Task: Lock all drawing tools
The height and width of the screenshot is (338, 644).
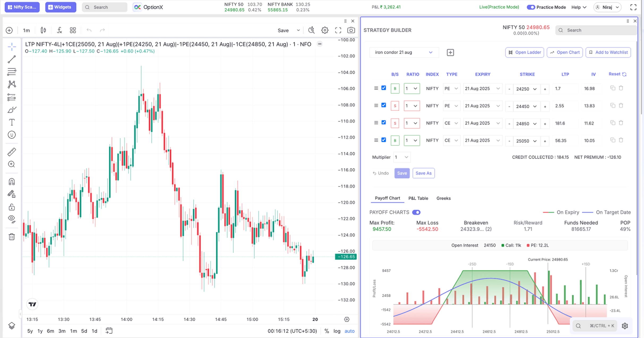Action: (x=12, y=207)
